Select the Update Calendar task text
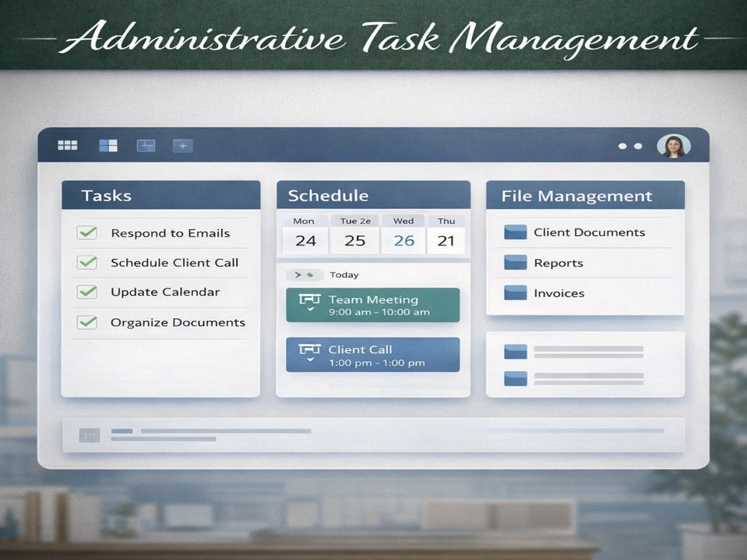 click(x=165, y=292)
